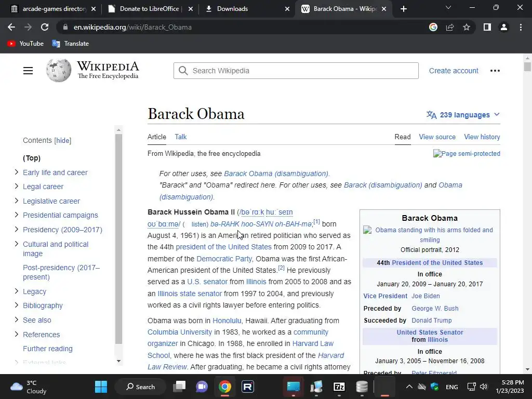Open clock showing 5:28 PM
Viewport: 532px width, 399px height.
click(x=510, y=387)
